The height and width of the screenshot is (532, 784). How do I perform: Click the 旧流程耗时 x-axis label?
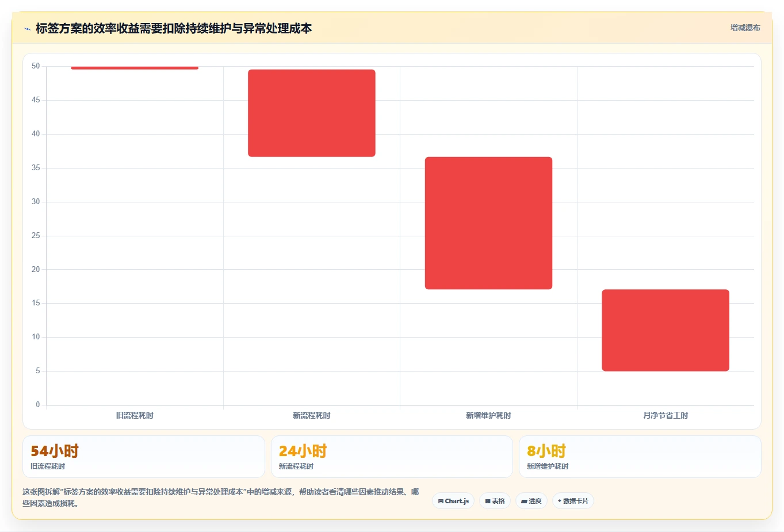135,415
